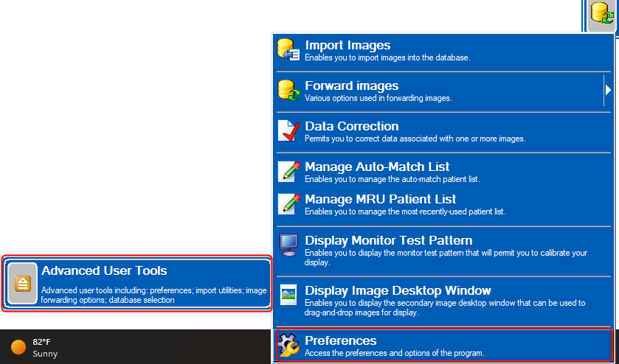Choose Display Image Desktop Window entry
The height and width of the screenshot is (364, 619).
[443, 301]
